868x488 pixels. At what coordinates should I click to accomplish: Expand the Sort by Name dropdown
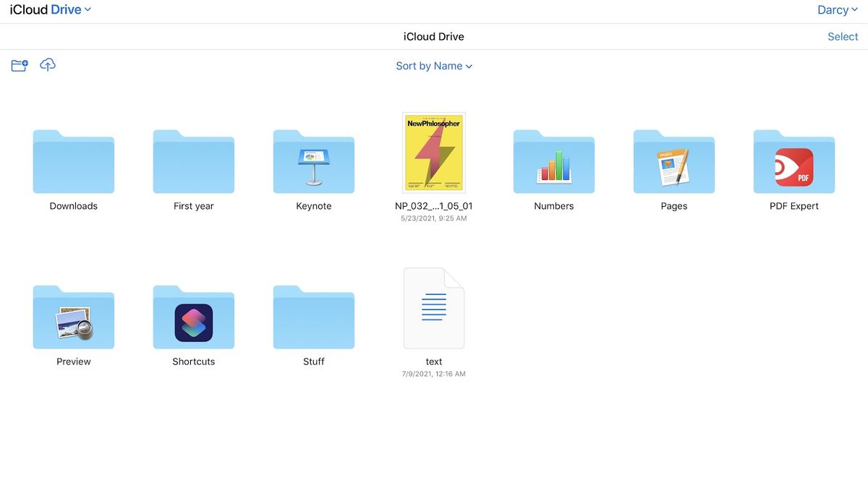click(x=433, y=65)
